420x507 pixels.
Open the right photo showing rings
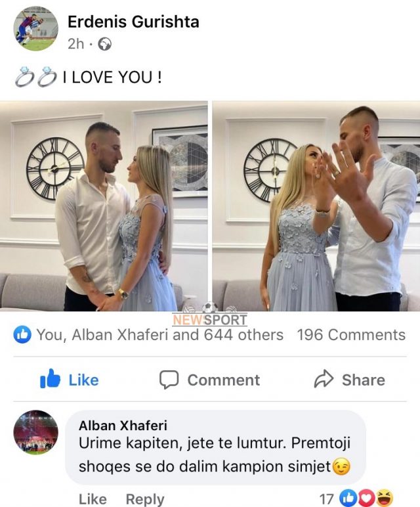(x=316, y=206)
